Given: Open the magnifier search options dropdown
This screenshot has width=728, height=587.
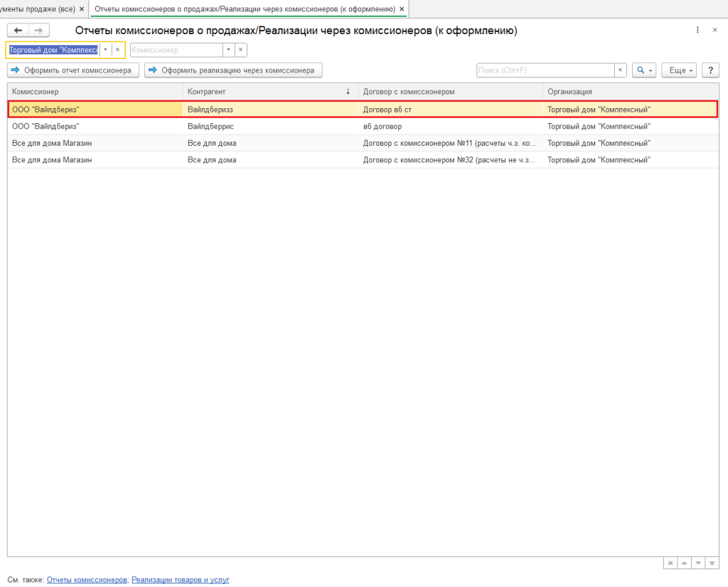Looking at the screenshot, I should pos(644,70).
